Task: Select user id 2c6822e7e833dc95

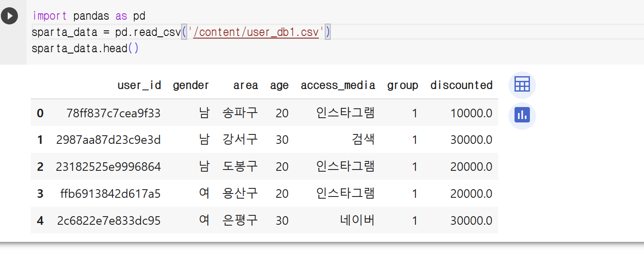Action: [x=109, y=221]
